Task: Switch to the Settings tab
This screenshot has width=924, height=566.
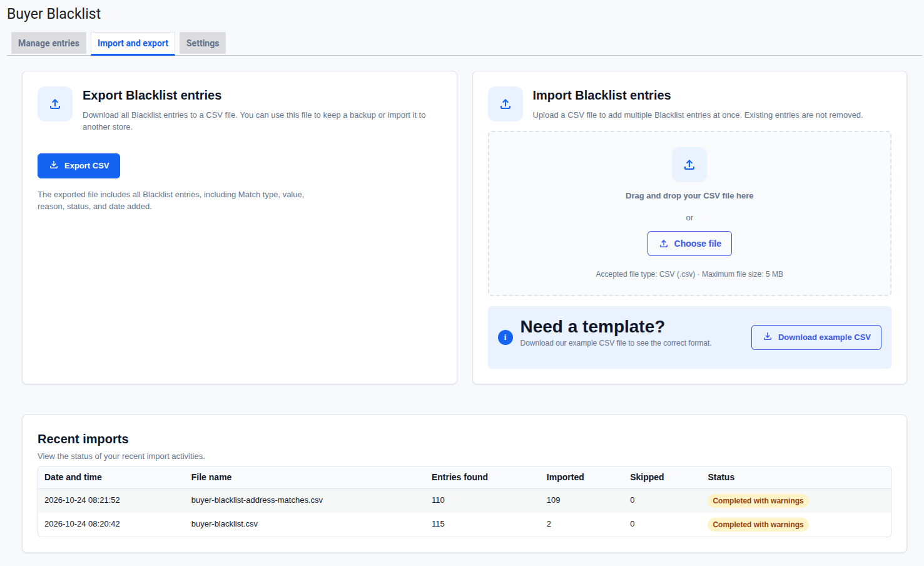Action: click(x=203, y=43)
